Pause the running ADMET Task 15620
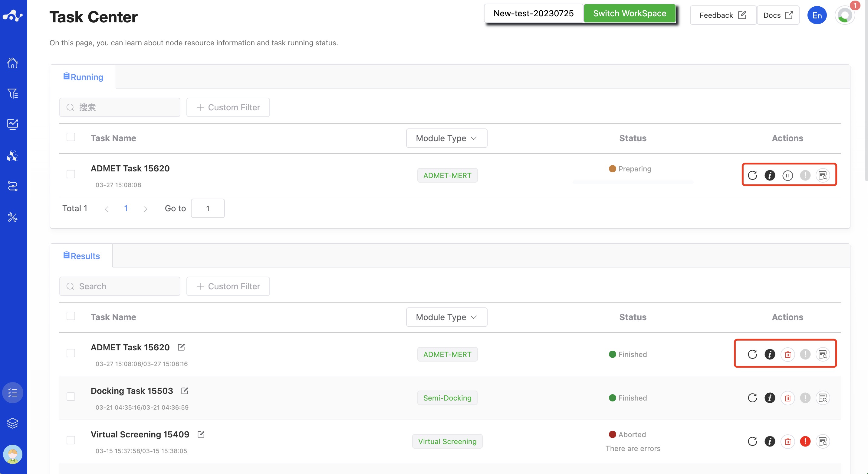The width and height of the screenshot is (868, 474). pyautogui.click(x=787, y=175)
